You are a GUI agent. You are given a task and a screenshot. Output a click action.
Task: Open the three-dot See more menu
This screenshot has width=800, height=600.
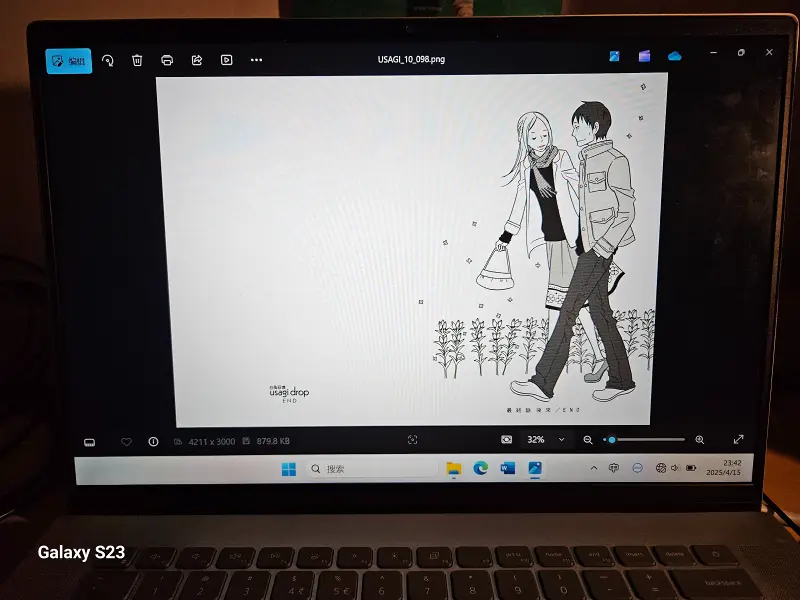[x=256, y=60]
